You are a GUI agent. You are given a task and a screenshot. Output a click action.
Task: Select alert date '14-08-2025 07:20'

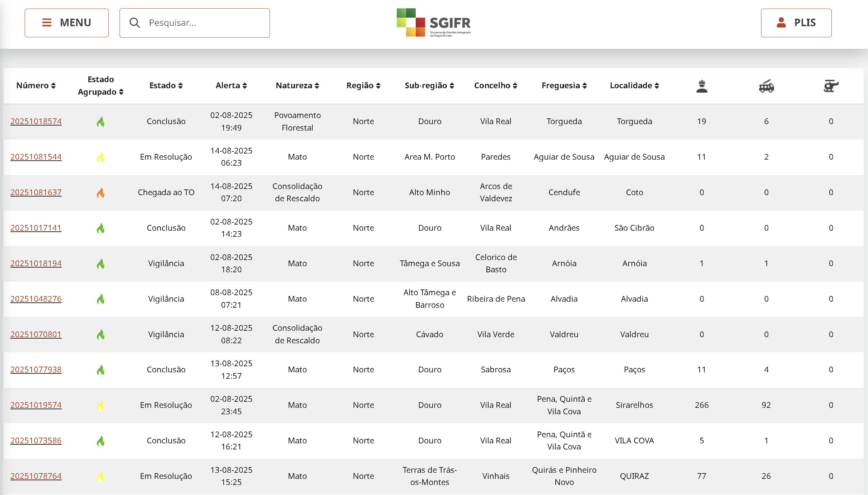(231, 193)
